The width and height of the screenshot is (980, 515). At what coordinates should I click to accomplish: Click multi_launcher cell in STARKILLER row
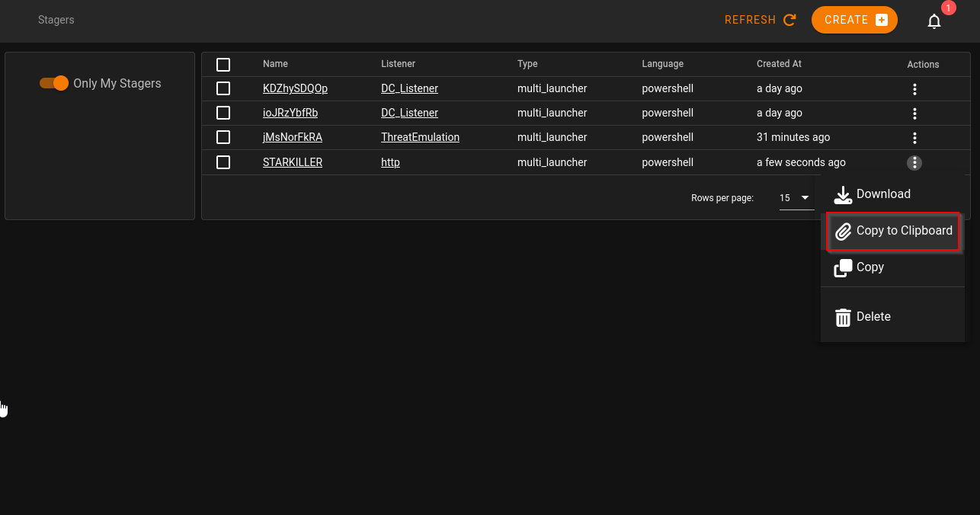552,162
